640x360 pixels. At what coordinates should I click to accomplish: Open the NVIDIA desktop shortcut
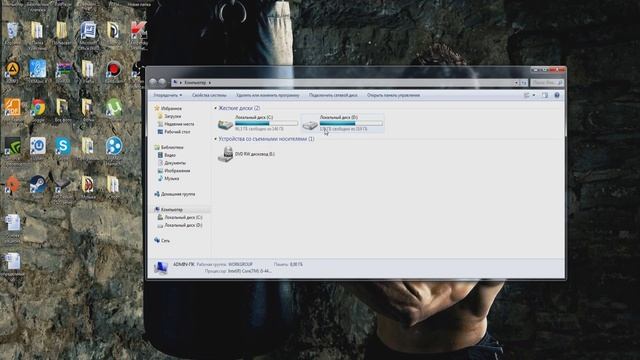coord(13,146)
